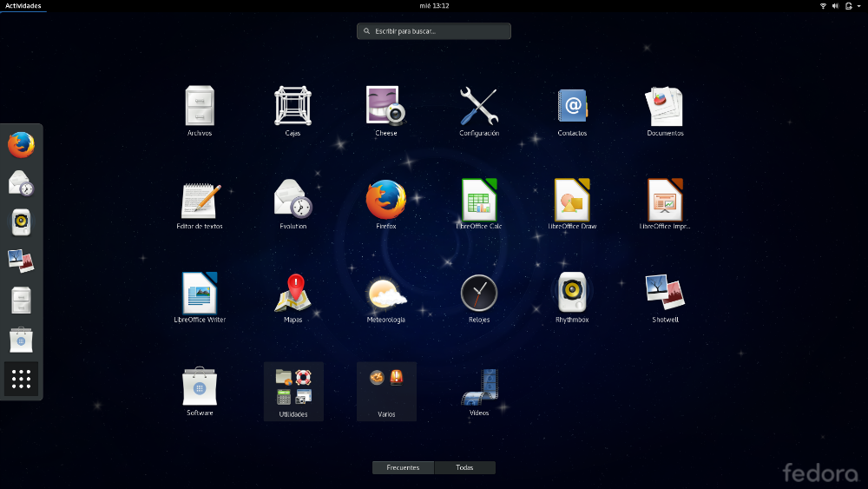Click Shotwell photos icon in dock

21,261
